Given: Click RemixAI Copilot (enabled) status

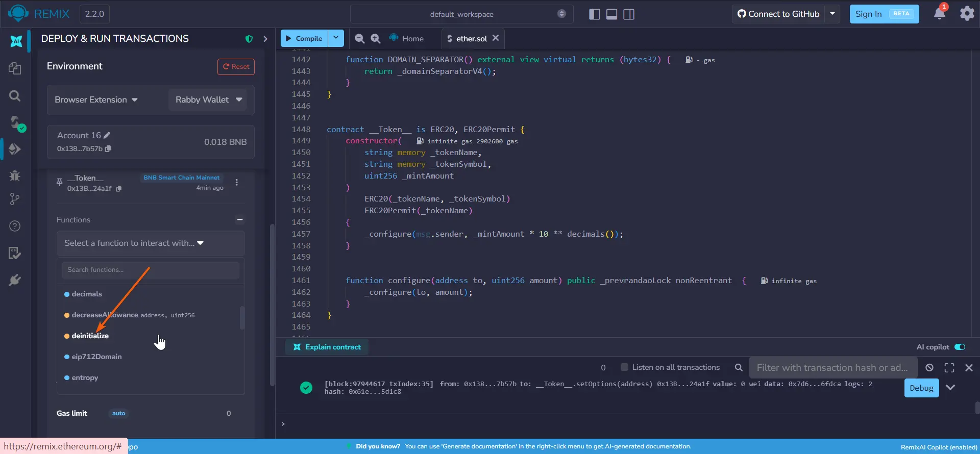Looking at the screenshot, I should [939, 447].
